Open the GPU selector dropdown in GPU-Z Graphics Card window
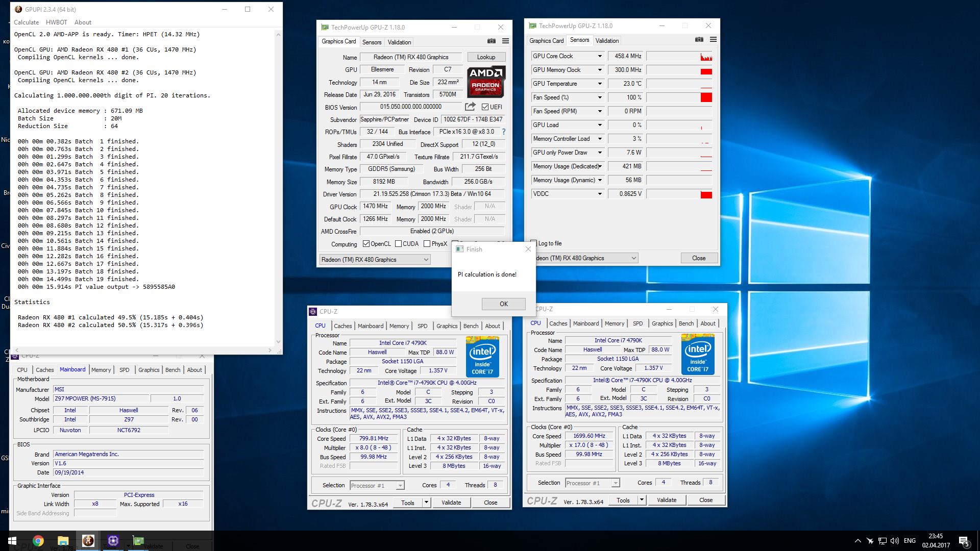Viewport: 980px width, 551px height. coord(375,260)
